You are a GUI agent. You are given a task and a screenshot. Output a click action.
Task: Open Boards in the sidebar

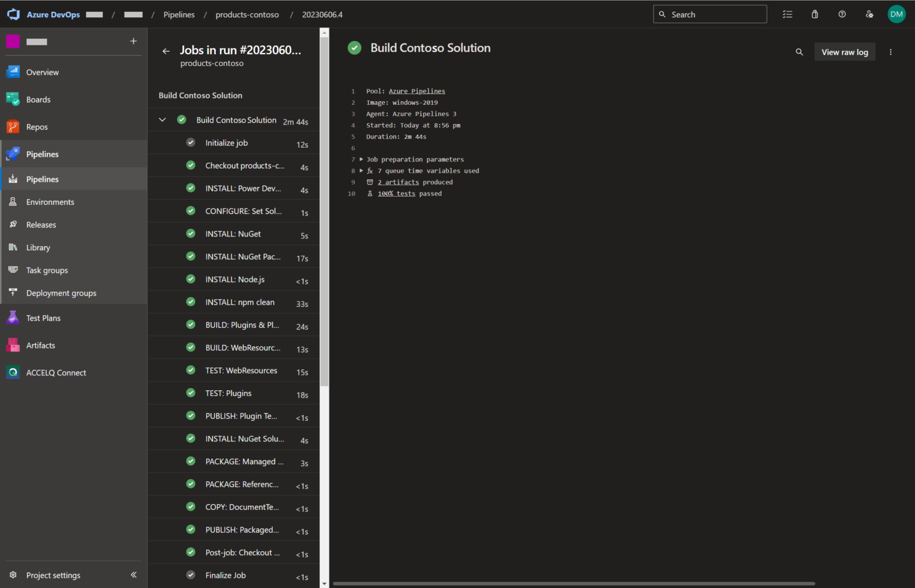(74, 99)
